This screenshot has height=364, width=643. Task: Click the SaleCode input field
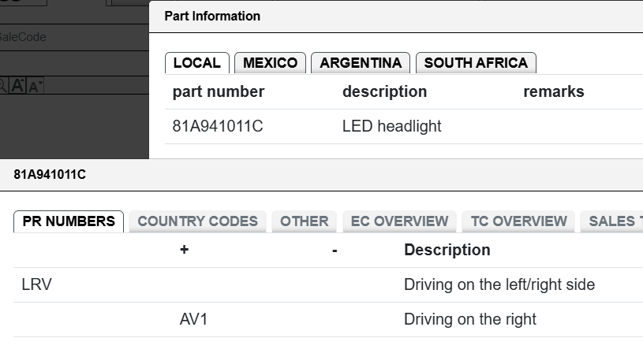tap(74, 37)
